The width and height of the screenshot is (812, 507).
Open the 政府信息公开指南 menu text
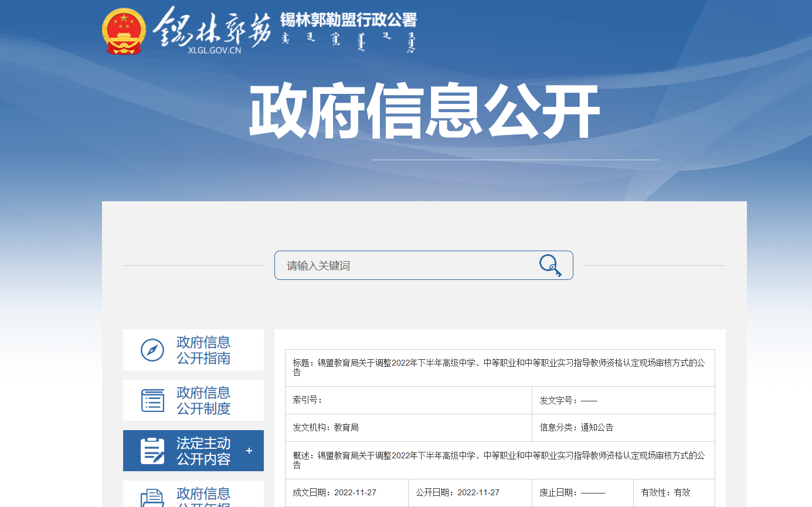pos(203,350)
